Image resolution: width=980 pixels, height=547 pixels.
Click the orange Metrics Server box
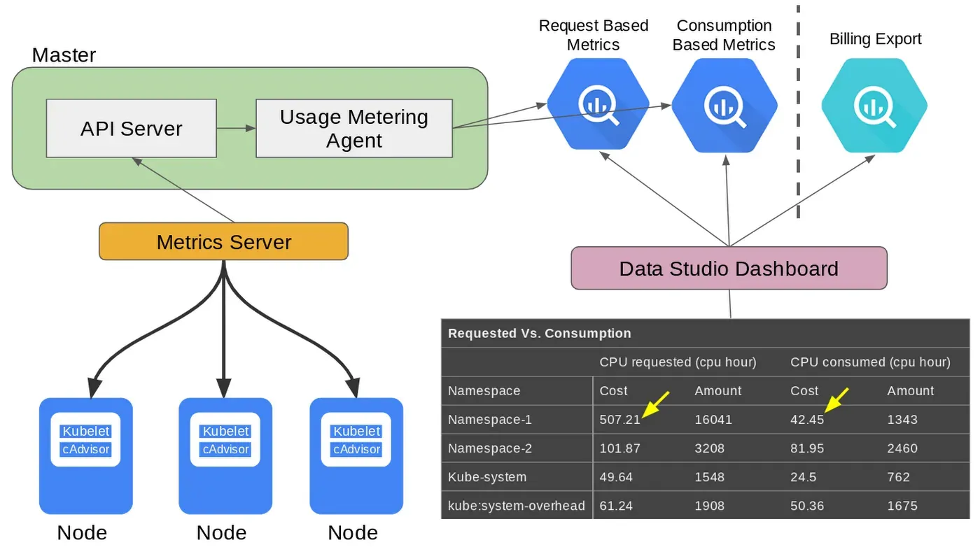tap(224, 241)
